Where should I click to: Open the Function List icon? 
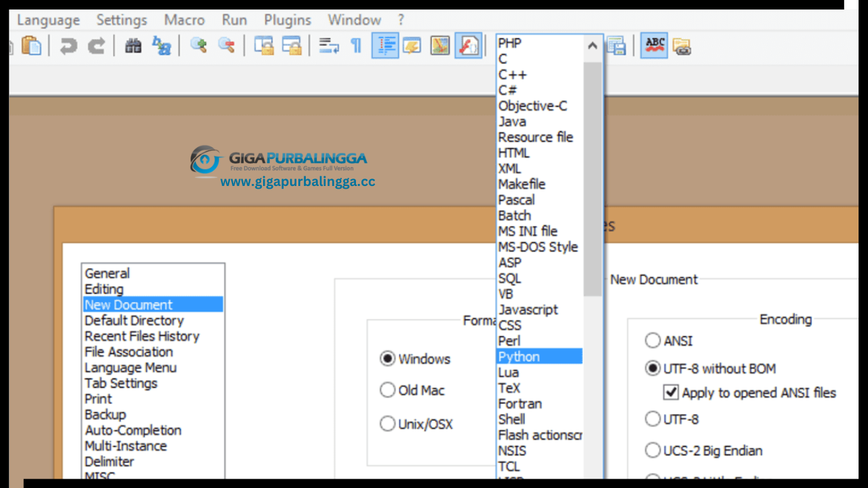pyautogui.click(x=468, y=46)
